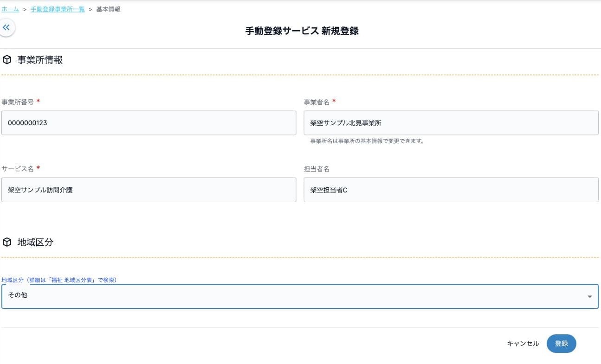Open 手動登録事業所一覧 breadcrumb link

[x=58, y=9]
